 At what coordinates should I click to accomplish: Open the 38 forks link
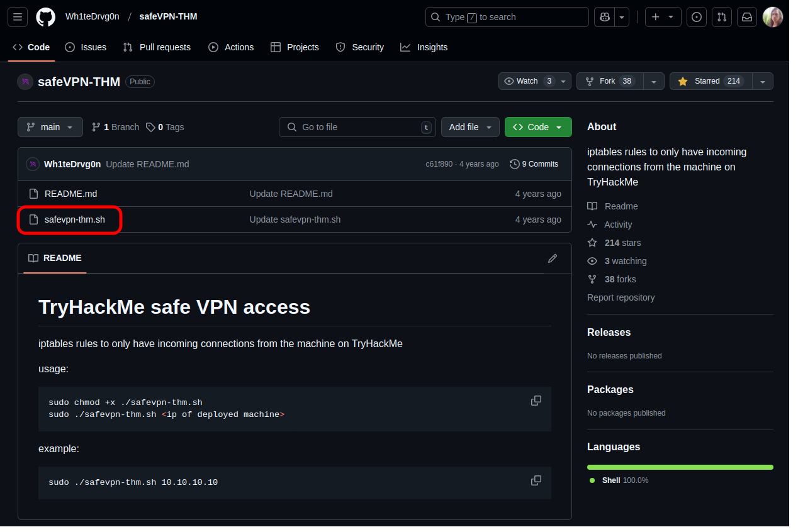tap(612, 279)
